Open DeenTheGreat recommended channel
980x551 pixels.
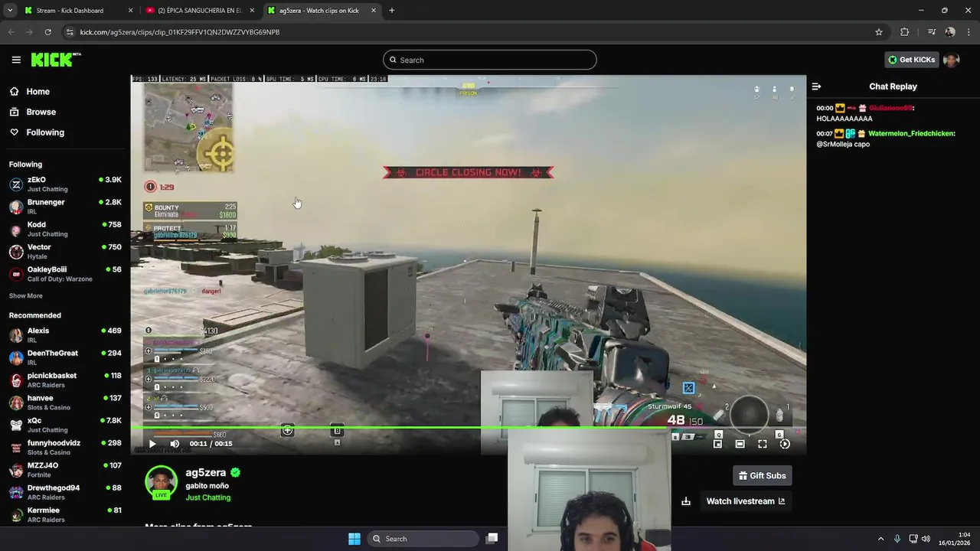pyautogui.click(x=65, y=357)
